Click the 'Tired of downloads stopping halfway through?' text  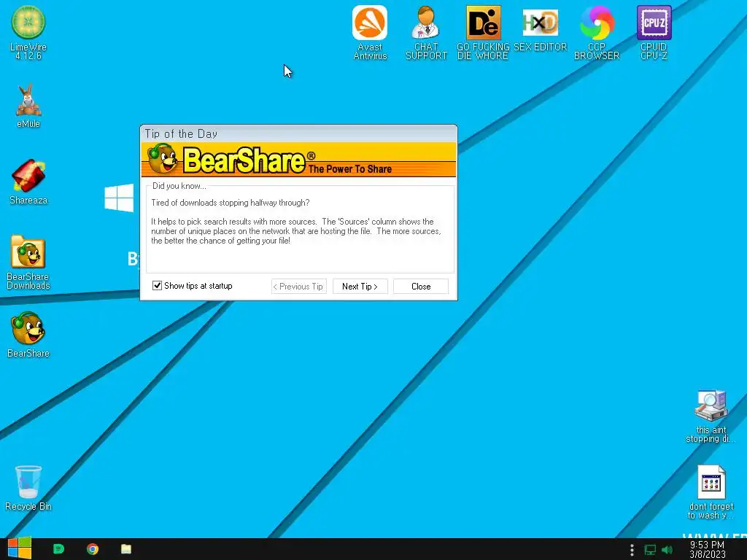[x=231, y=203]
